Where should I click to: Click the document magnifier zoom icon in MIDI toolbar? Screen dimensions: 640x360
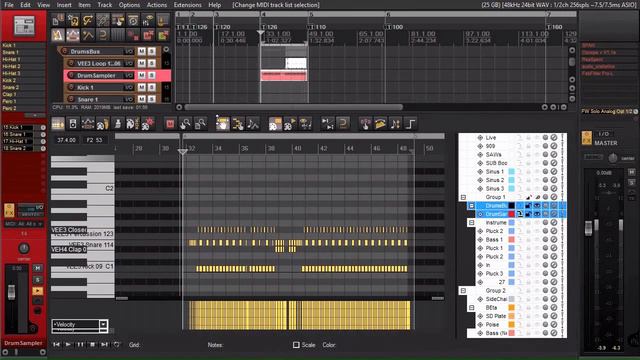point(200,124)
